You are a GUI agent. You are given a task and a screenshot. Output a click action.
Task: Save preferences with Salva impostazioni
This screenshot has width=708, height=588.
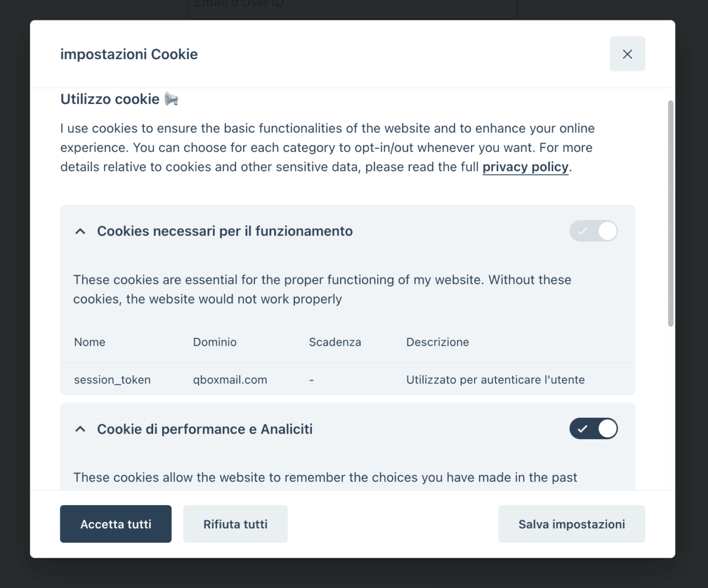click(571, 524)
